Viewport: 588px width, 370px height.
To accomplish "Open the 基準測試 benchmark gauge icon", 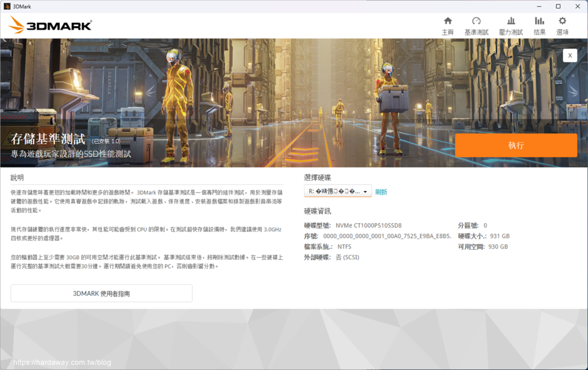I will pos(476,21).
